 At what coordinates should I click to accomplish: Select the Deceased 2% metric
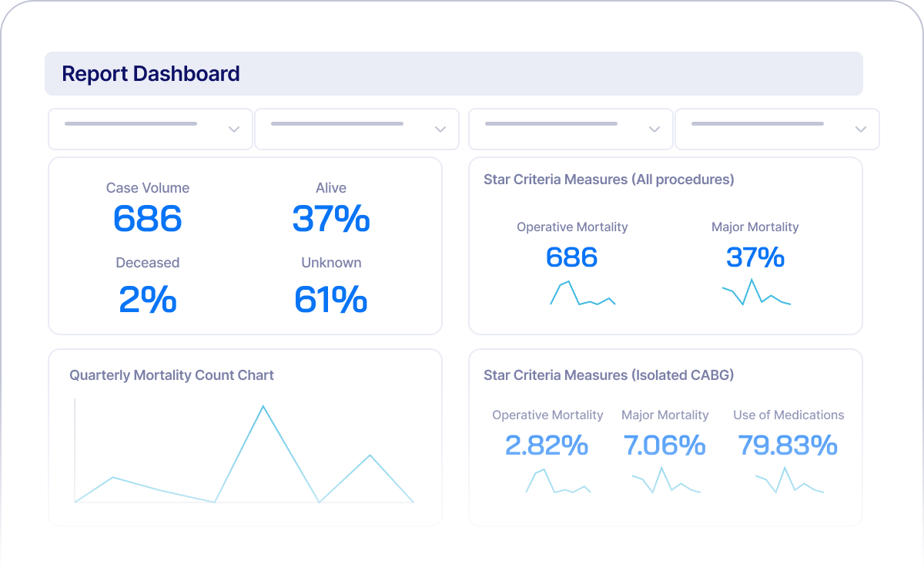(147, 301)
